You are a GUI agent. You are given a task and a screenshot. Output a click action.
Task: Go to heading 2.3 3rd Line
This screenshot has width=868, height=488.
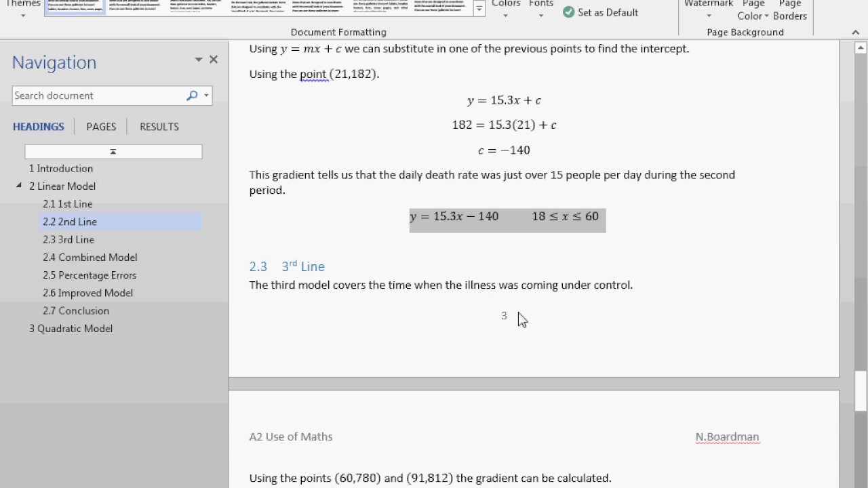coord(68,239)
